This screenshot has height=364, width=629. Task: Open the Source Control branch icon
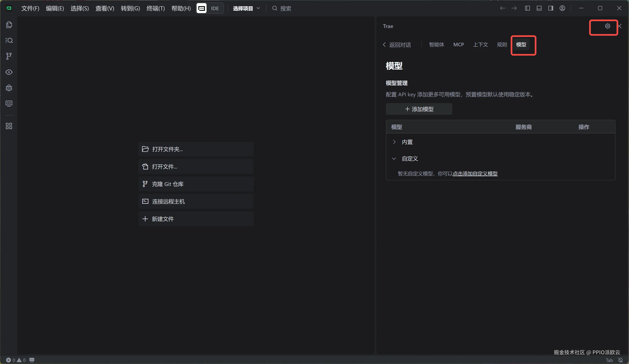pos(9,56)
